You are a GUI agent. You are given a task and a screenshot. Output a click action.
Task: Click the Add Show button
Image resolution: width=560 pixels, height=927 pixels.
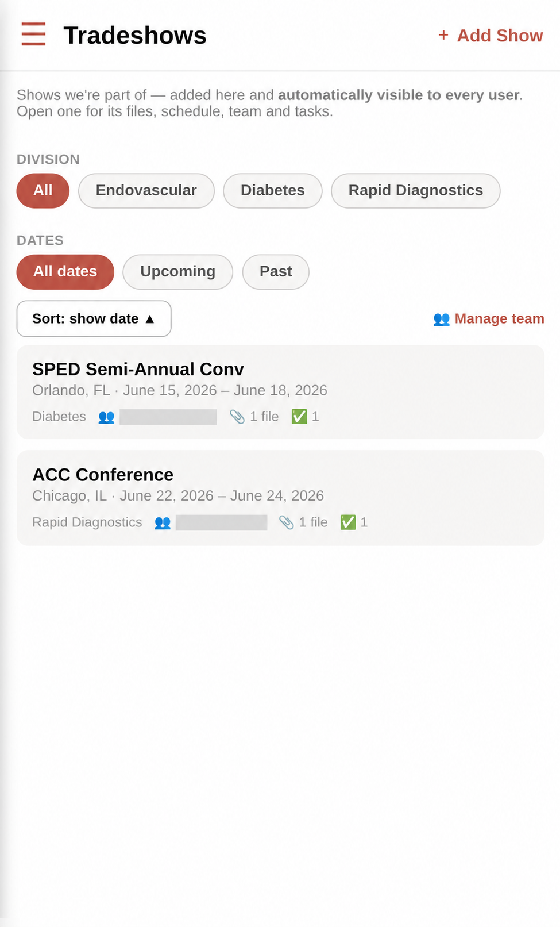click(491, 36)
